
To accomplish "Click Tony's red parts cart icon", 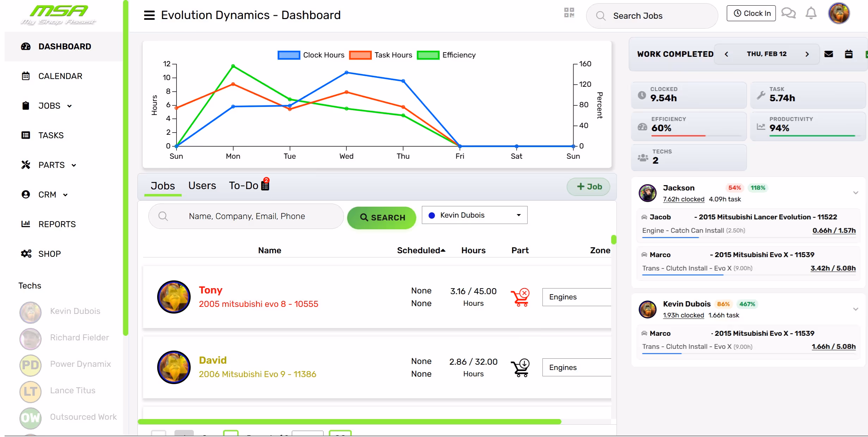I will point(520,297).
